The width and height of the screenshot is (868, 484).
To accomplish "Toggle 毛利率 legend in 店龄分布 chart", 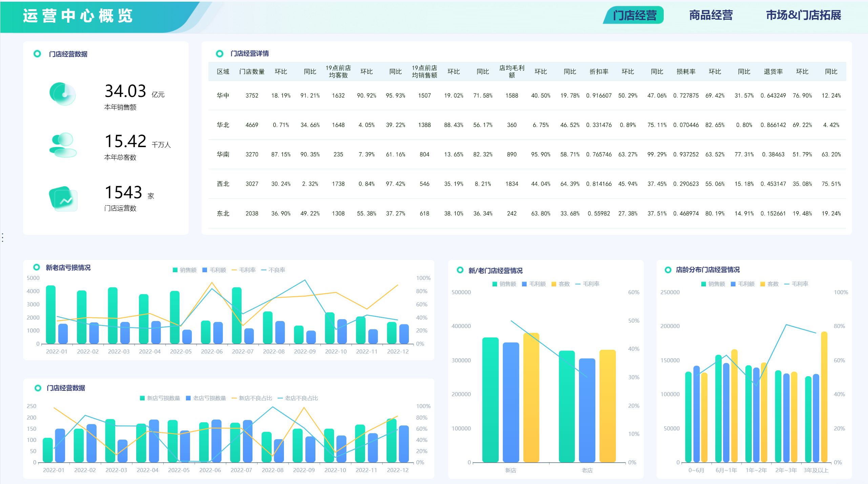I will click(x=796, y=284).
